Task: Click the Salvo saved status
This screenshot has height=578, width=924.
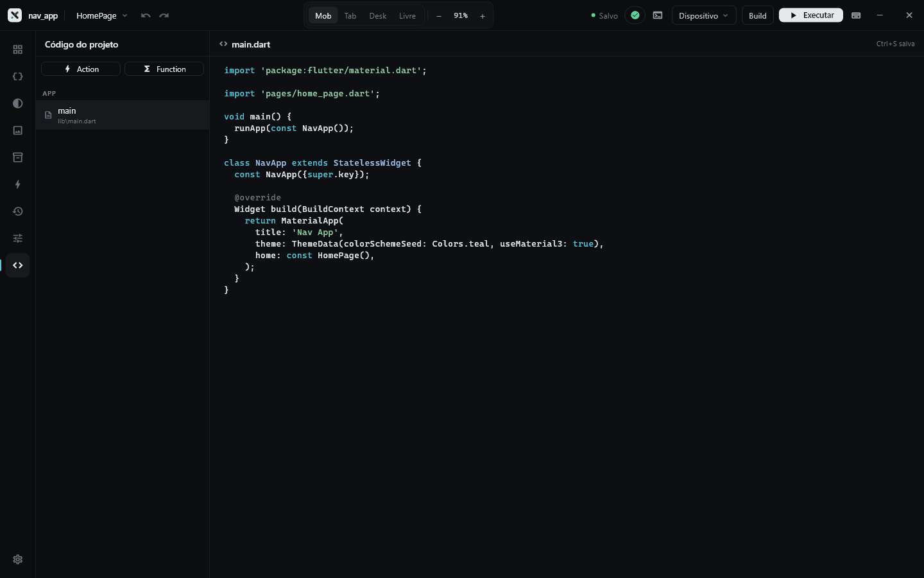Action: 604,15
